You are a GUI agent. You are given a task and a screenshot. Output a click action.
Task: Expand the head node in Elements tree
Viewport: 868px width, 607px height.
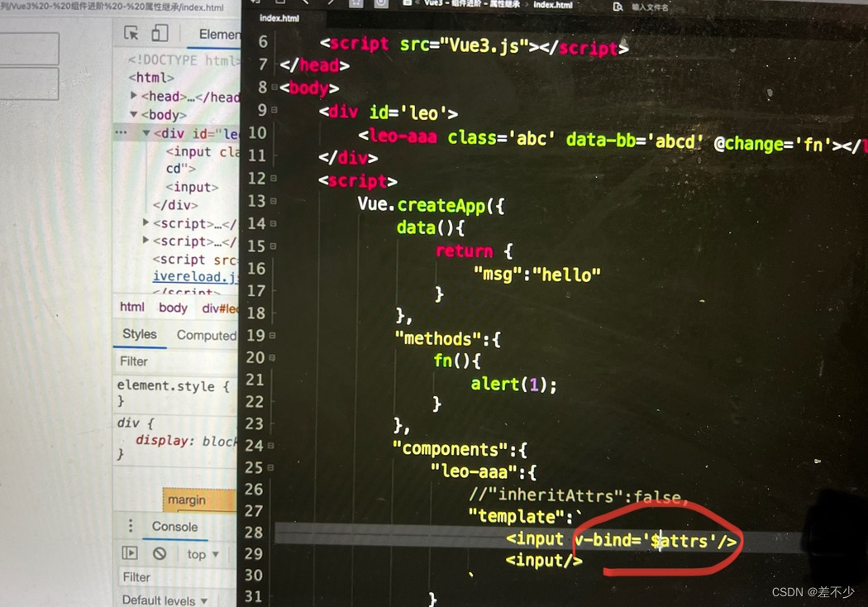[133, 95]
